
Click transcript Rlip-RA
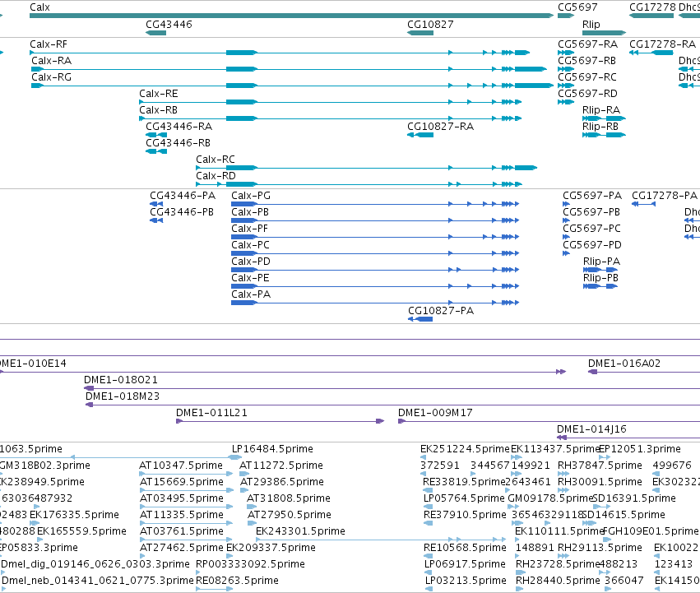[x=601, y=110]
